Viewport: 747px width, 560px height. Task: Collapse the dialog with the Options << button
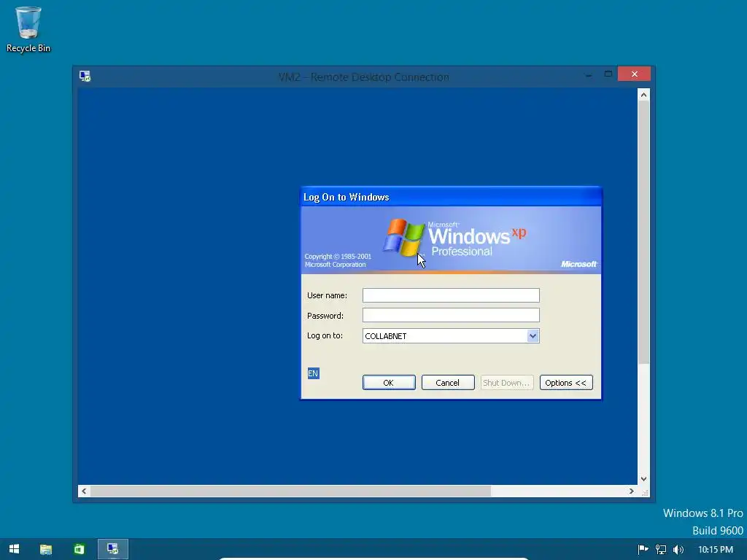coord(566,382)
